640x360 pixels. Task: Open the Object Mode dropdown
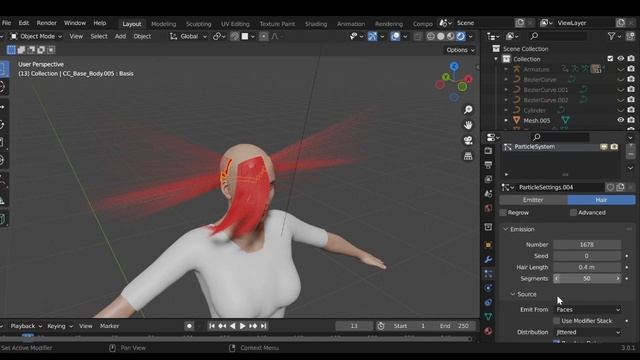(x=36, y=36)
